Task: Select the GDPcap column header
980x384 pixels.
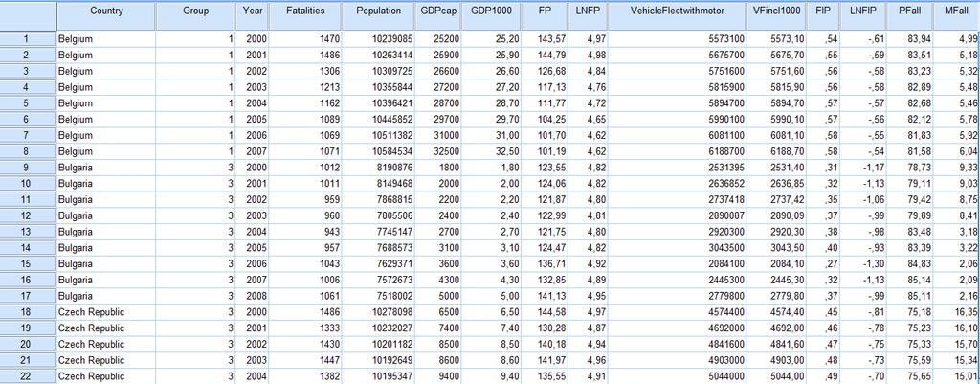Action: click(437, 15)
